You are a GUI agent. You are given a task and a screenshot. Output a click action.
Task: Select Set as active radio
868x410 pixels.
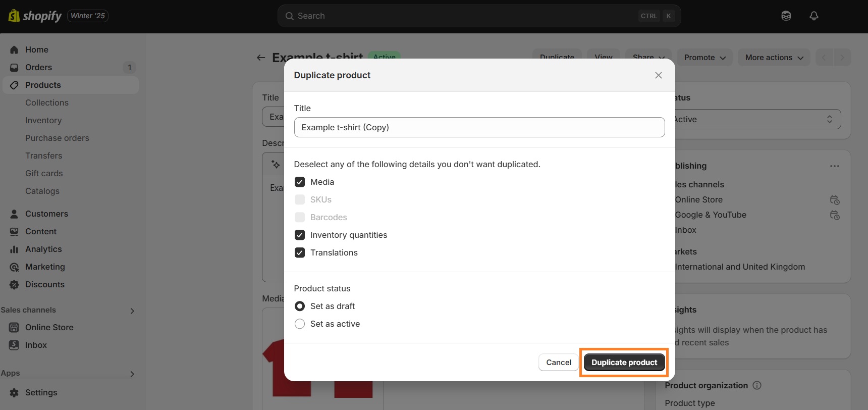[x=300, y=324]
